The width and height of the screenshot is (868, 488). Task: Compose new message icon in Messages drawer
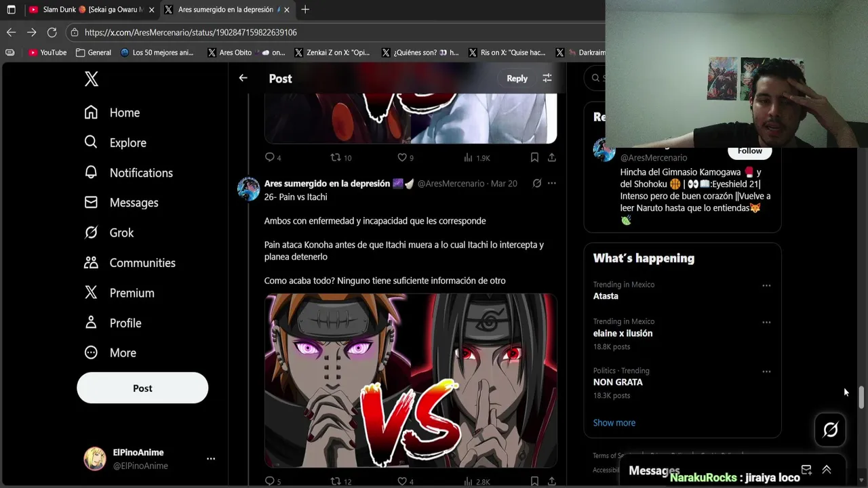tap(806, 470)
